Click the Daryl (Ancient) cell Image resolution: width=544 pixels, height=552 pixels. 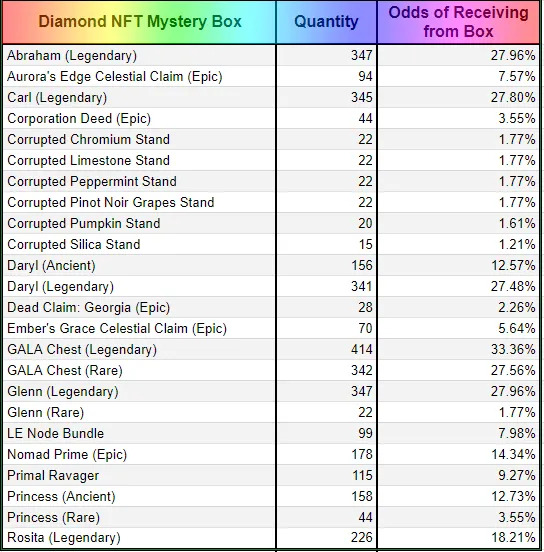(x=139, y=265)
